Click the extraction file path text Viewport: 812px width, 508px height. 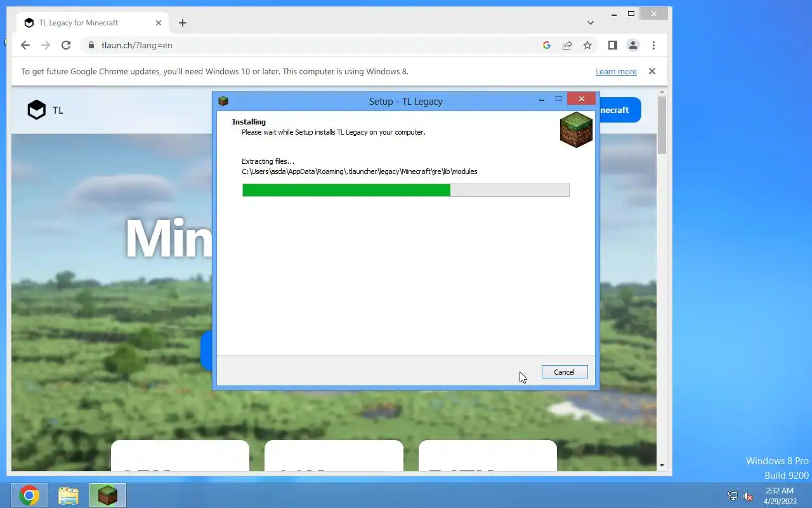click(x=360, y=171)
